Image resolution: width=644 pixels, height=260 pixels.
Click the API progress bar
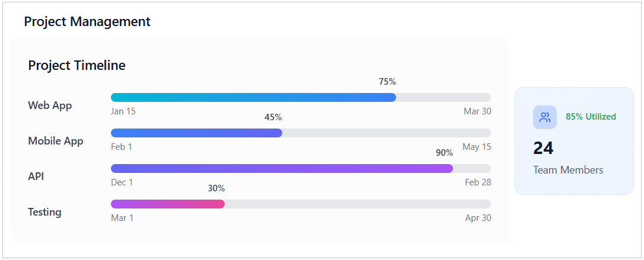tap(301, 169)
